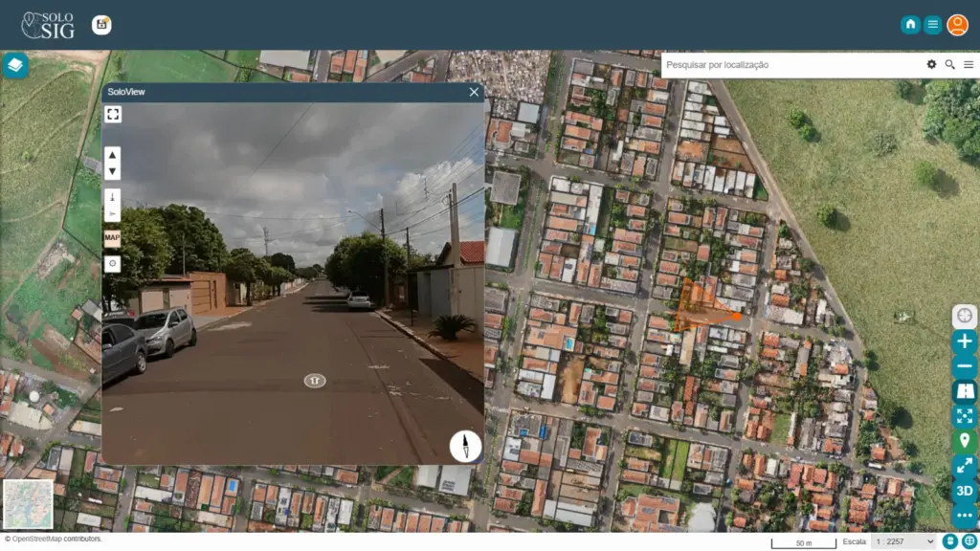
Task: Click the home icon in the top bar
Action: click(x=910, y=24)
